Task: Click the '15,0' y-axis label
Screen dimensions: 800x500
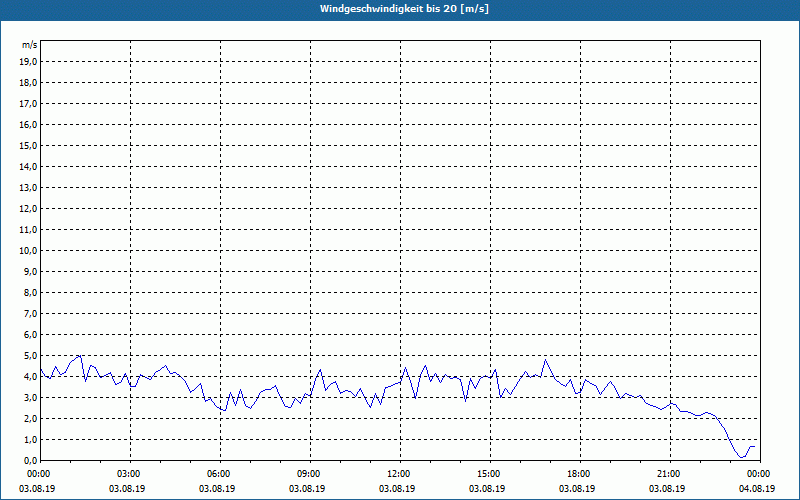Action: point(28,145)
